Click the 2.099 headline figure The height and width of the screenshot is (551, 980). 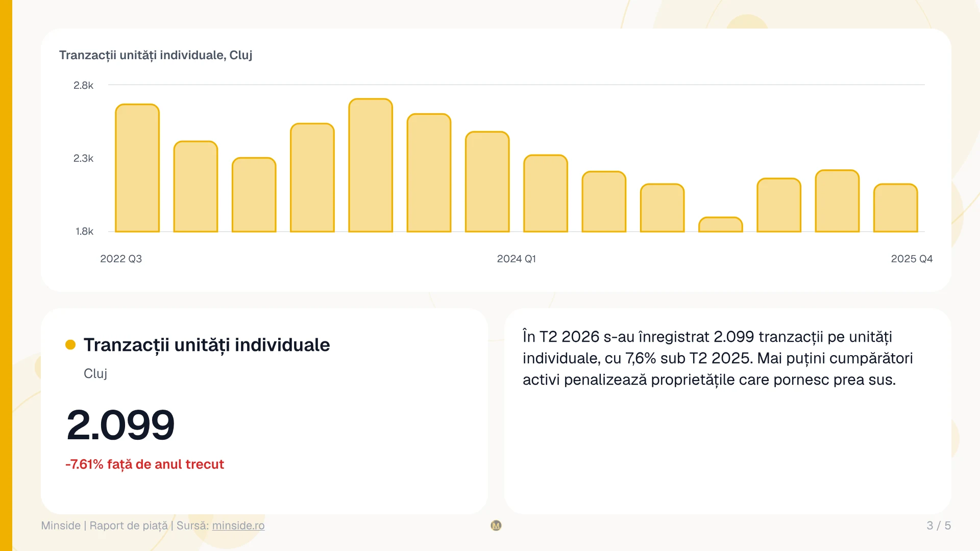coord(120,424)
